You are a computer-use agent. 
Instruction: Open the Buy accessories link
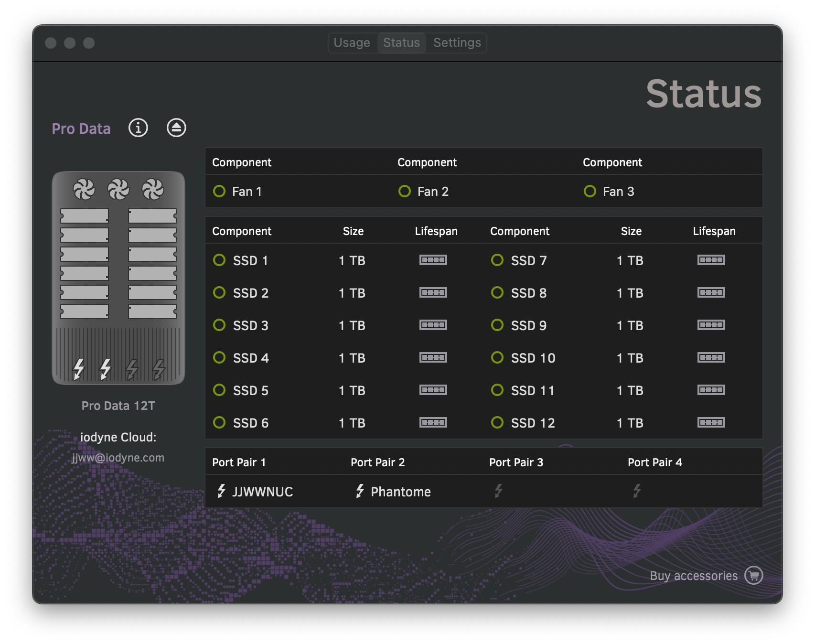(x=693, y=576)
